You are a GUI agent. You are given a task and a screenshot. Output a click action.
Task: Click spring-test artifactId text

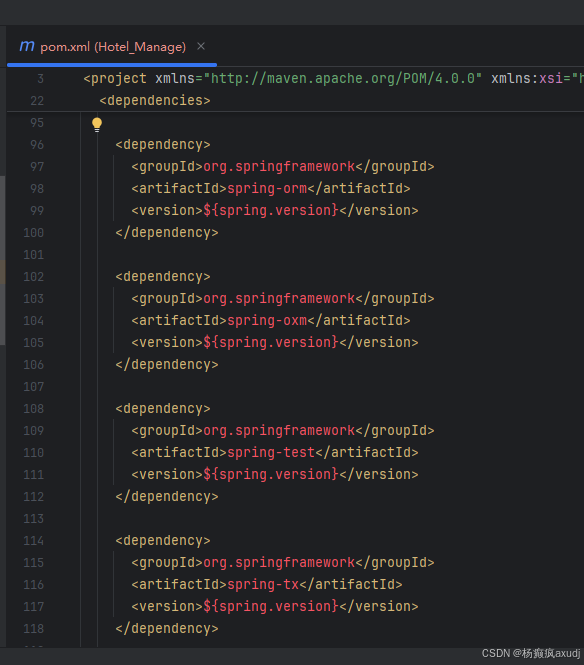click(271, 452)
